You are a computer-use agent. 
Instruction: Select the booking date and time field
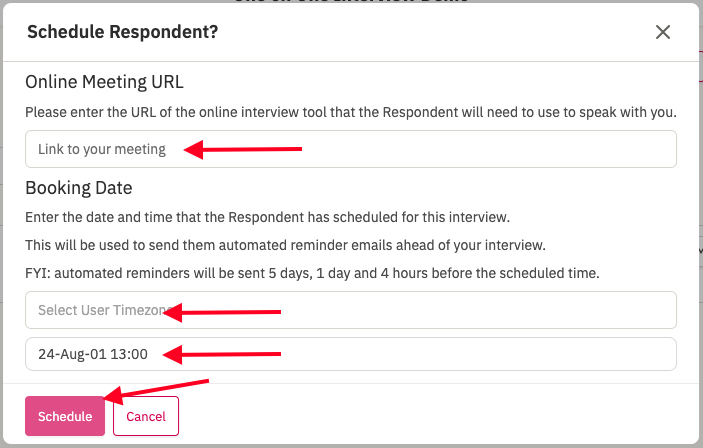[x=351, y=354]
